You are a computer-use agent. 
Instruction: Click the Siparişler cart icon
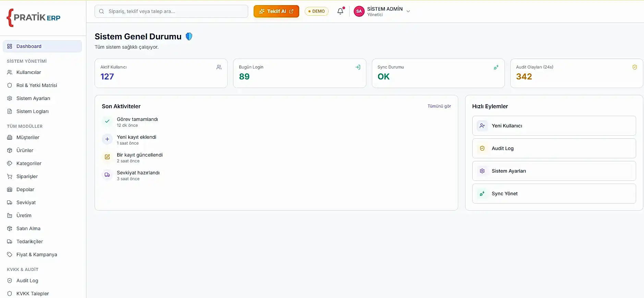coord(10,176)
